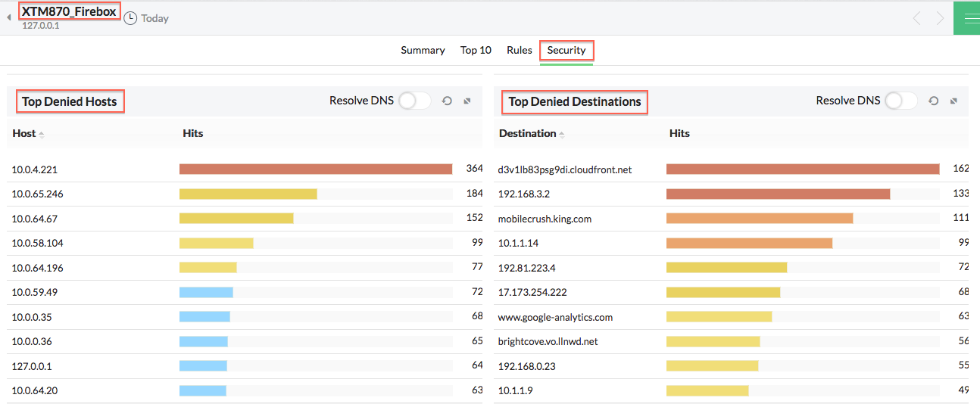Open the Top 10 tab
The width and height of the screenshot is (980, 404).
476,50
